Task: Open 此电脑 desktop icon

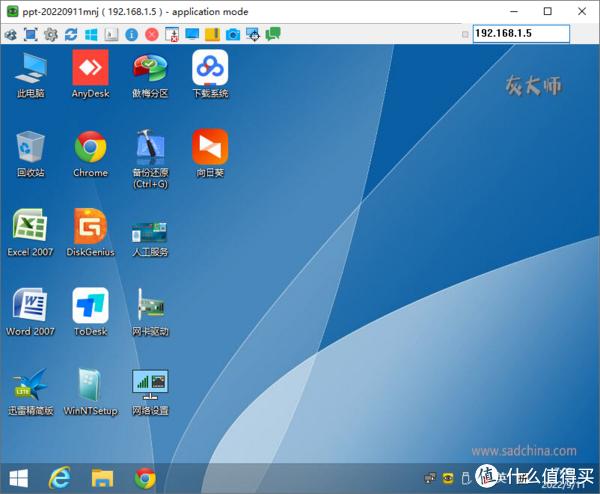Action: (31, 75)
